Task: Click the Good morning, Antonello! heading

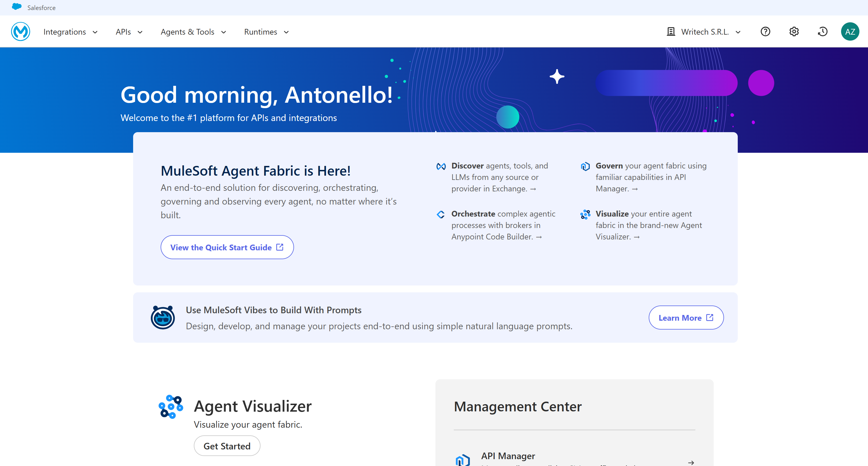Action: tap(257, 95)
